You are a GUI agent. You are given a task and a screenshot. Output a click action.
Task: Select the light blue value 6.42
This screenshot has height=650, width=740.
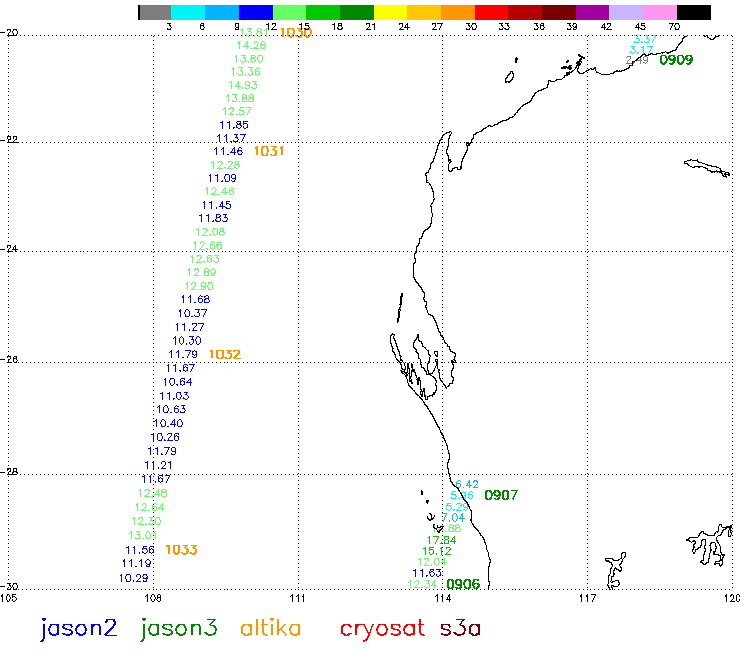click(467, 484)
